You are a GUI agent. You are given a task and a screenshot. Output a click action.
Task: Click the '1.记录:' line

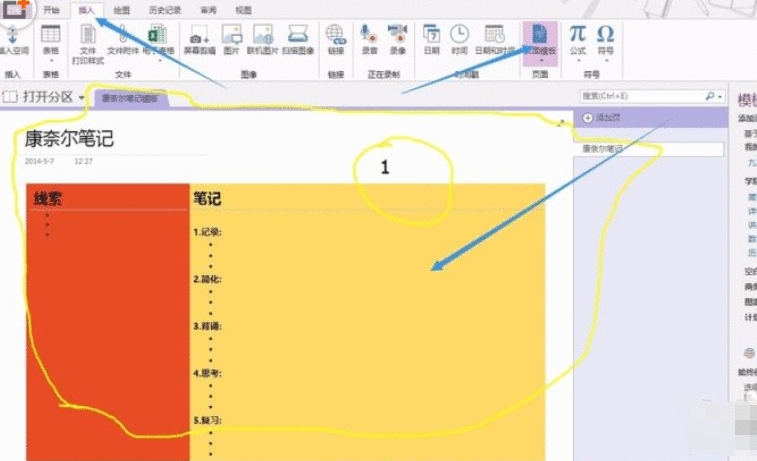(x=207, y=232)
